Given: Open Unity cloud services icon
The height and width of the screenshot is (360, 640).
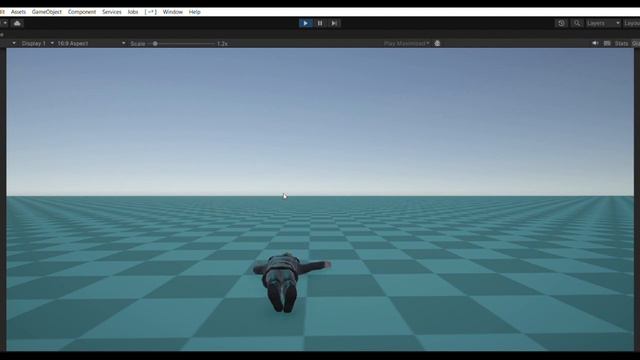Looking at the screenshot, I should click(x=17, y=23).
